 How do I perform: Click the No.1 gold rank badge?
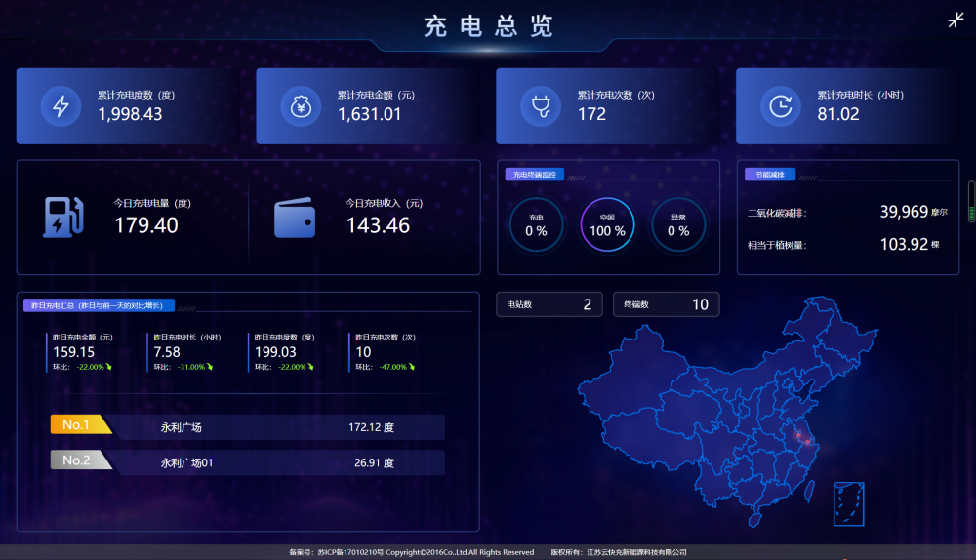[81, 424]
